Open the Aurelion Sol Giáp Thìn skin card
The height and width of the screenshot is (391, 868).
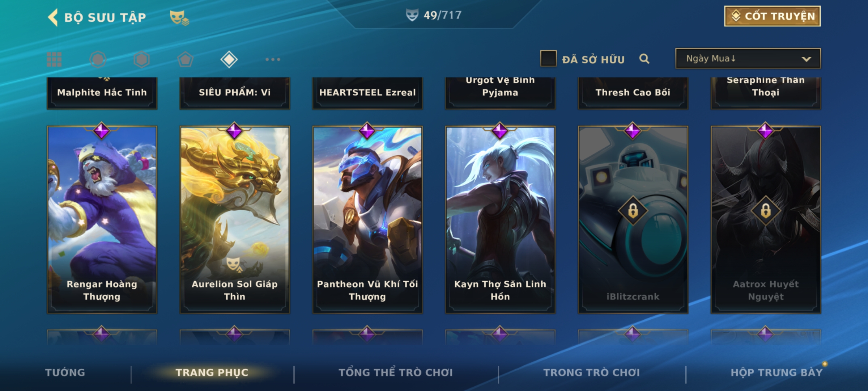click(235, 219)
